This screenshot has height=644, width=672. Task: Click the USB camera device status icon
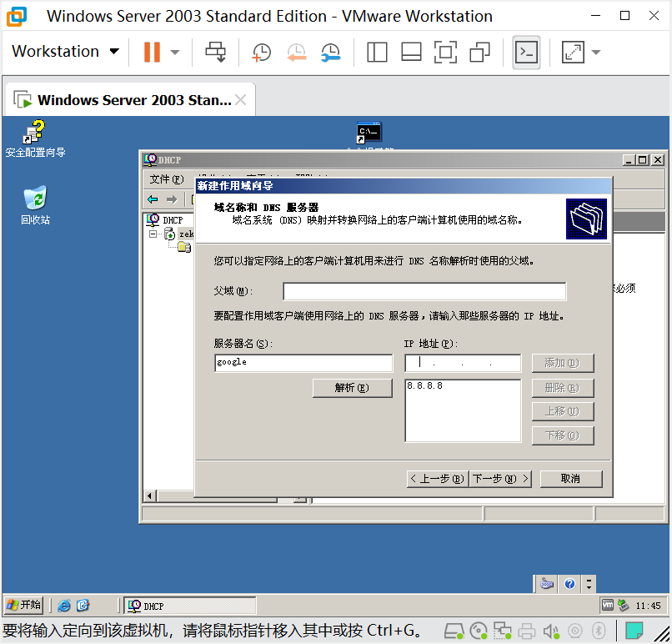pos(575,631)
